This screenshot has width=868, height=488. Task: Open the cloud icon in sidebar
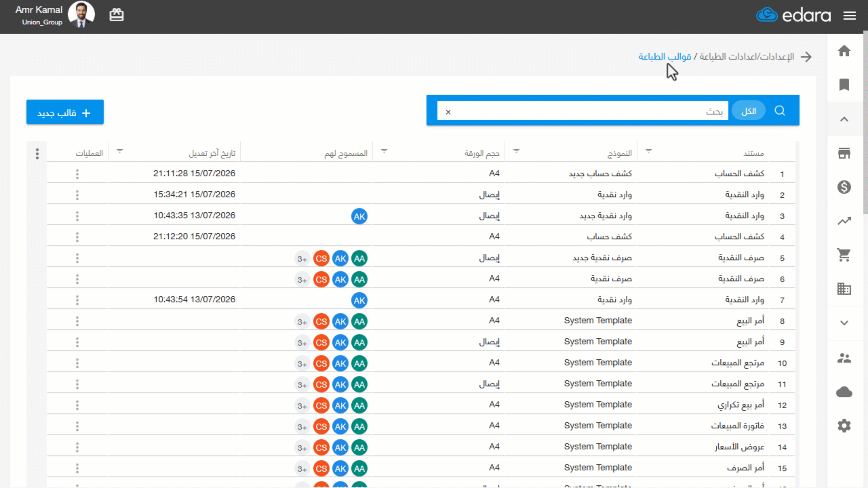(x=844, y=392)
